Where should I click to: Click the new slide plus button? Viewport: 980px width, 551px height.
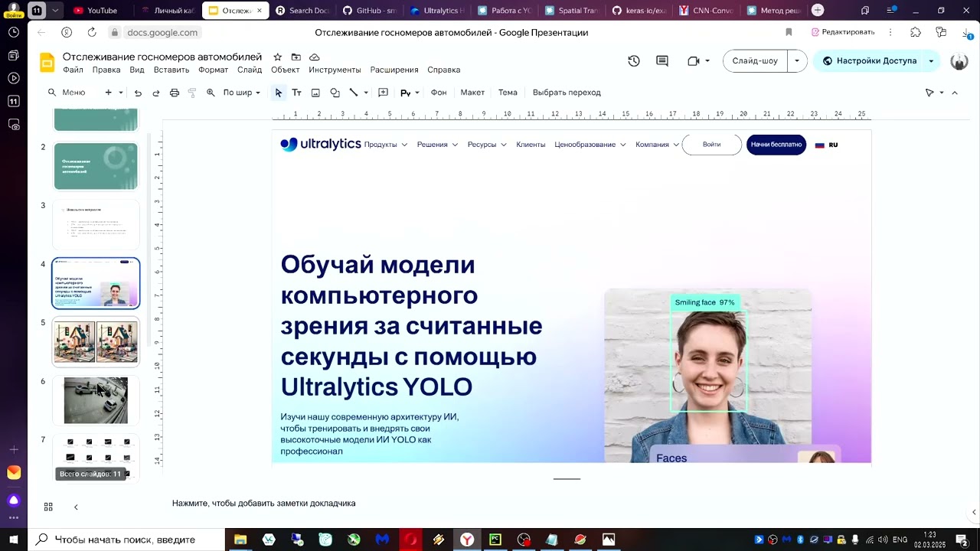[x=108, y=93]
